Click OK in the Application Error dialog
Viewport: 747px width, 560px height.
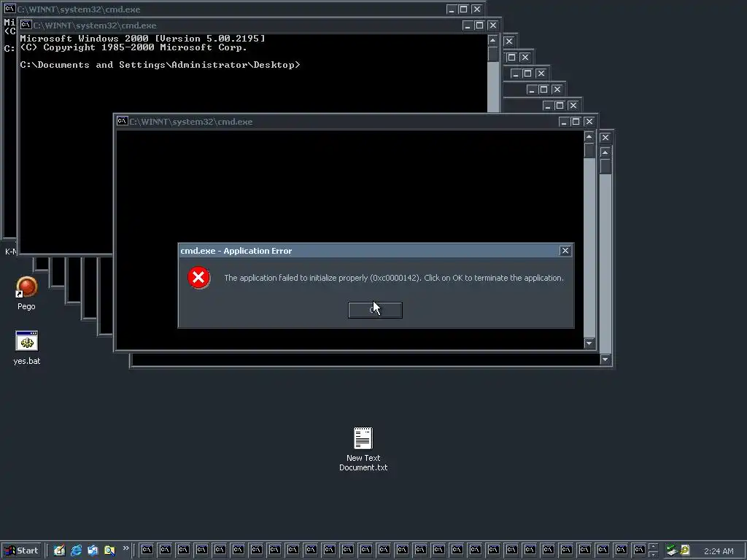375,310
